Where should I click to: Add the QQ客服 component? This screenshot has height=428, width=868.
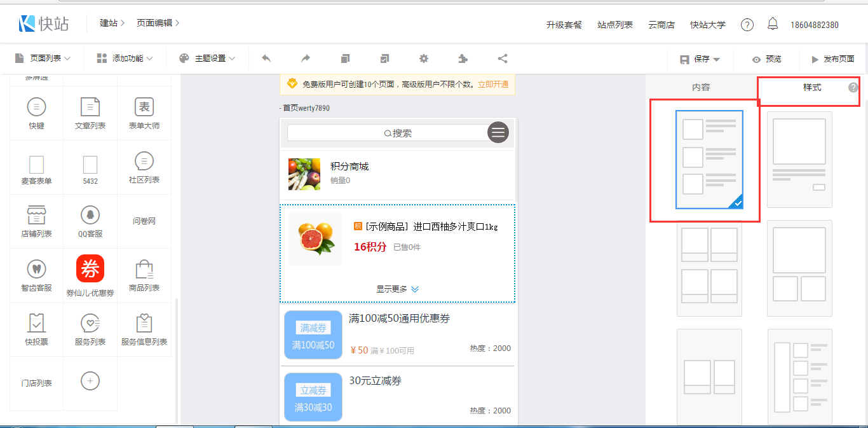click(90, 221)
